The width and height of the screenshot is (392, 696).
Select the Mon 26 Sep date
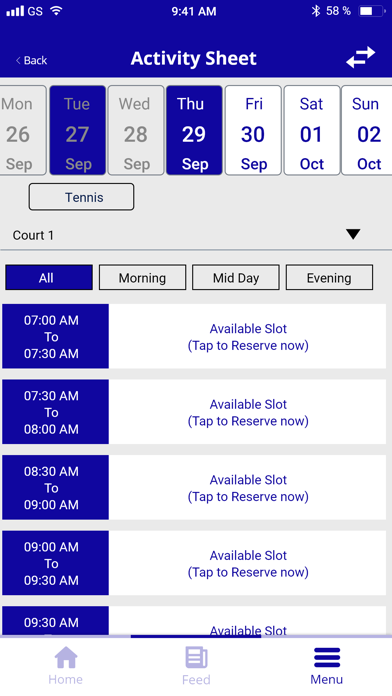point(22,130)
